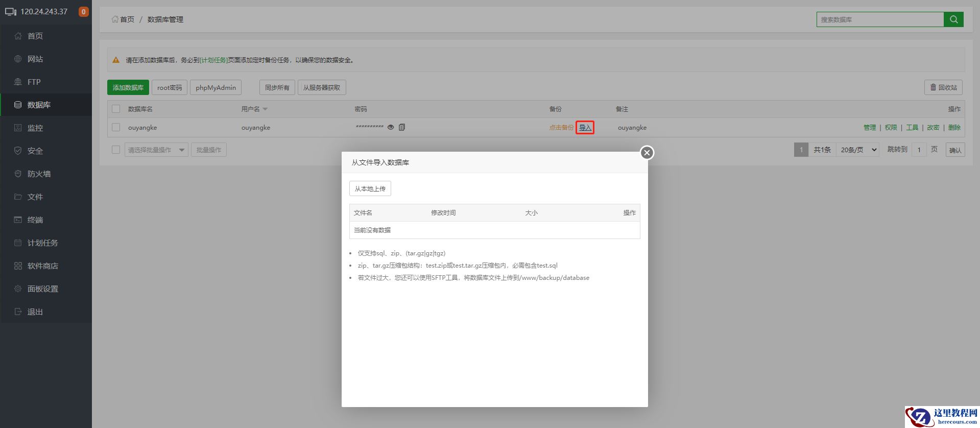Click the 退出 logout icon in sidebar

click(x=18, y=312)
